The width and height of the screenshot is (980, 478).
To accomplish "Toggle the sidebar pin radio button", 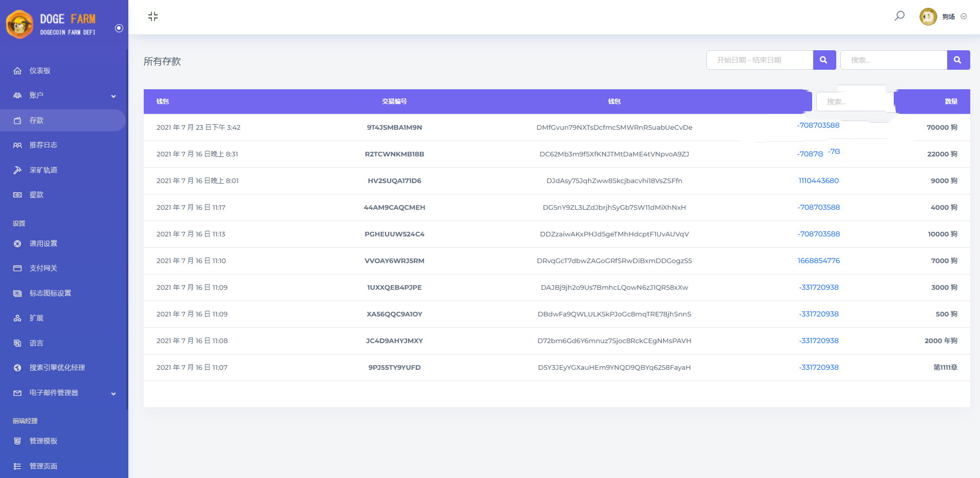I will coord(119,28).
